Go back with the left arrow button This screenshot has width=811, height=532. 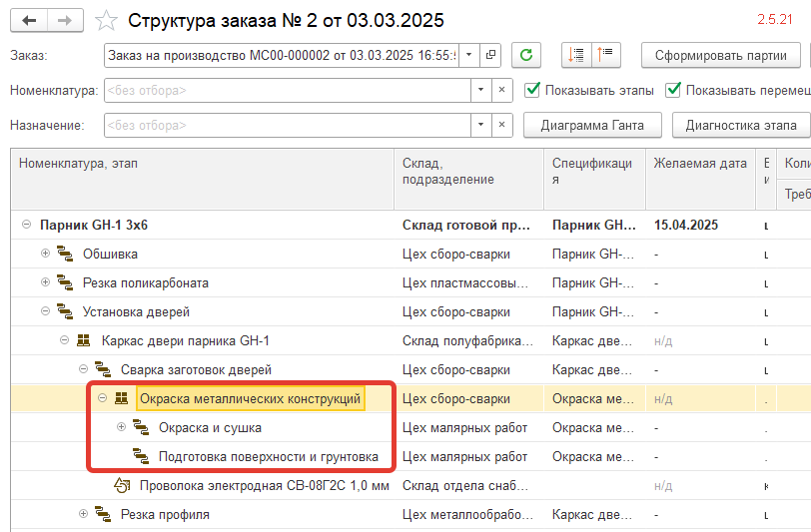point(29,21)
